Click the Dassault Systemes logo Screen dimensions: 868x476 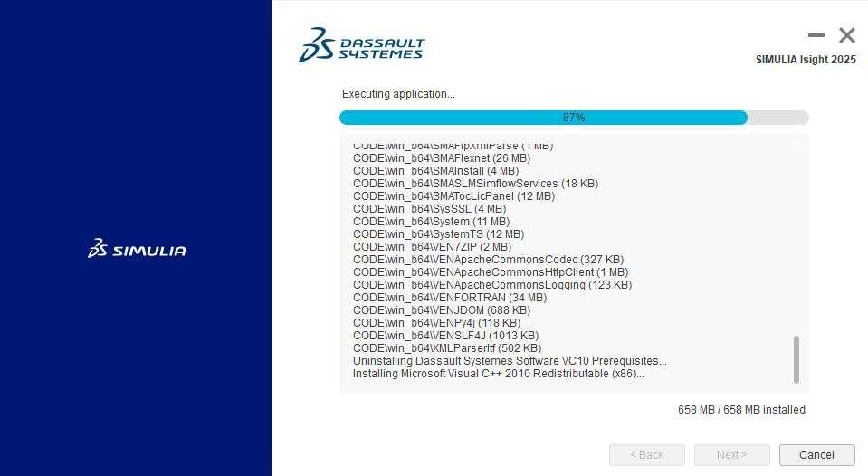pyautogui.click(x=361, y=45)
